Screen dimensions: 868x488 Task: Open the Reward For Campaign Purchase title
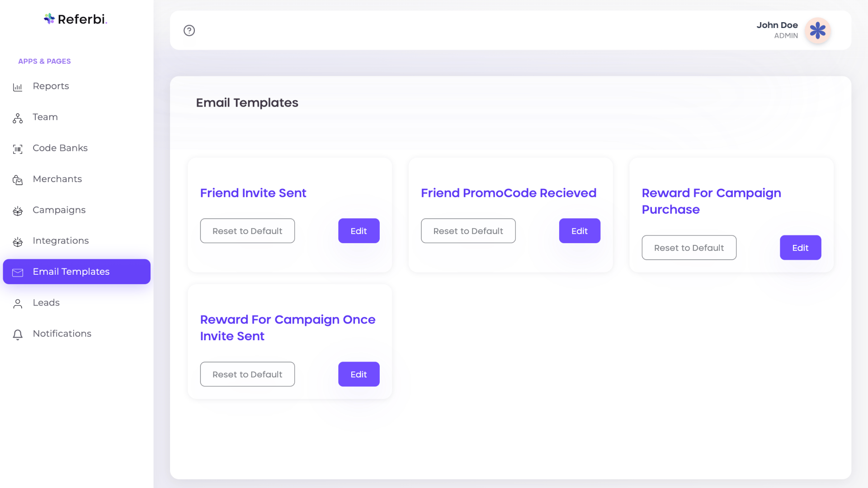[x=711, y=201]
